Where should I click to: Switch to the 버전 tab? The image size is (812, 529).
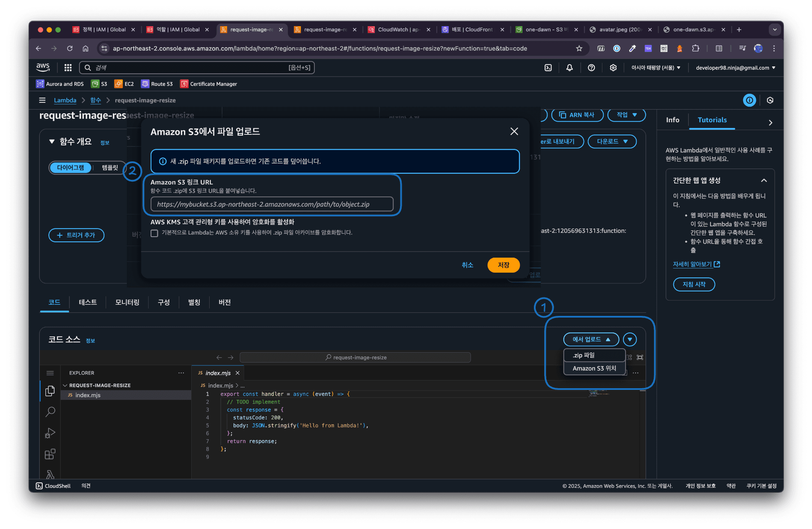(225, 302)
